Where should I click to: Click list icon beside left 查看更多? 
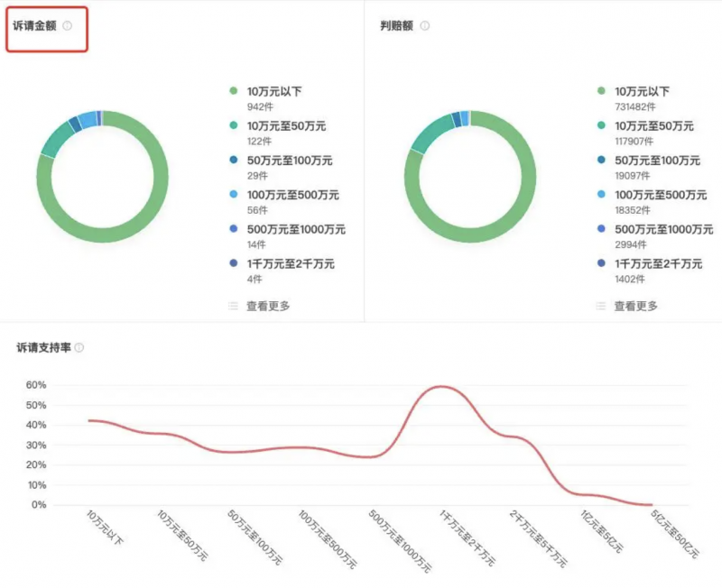234,306
